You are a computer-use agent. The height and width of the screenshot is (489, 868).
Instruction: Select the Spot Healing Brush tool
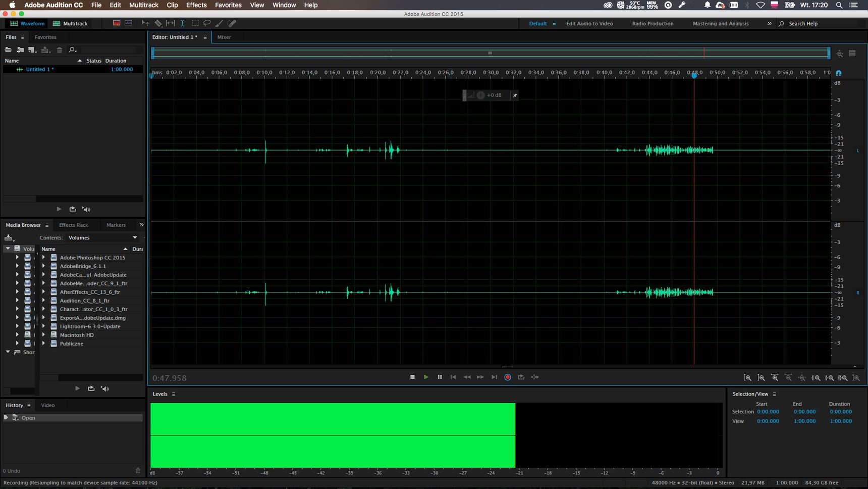pyautogui.click(x=232, y=23)
